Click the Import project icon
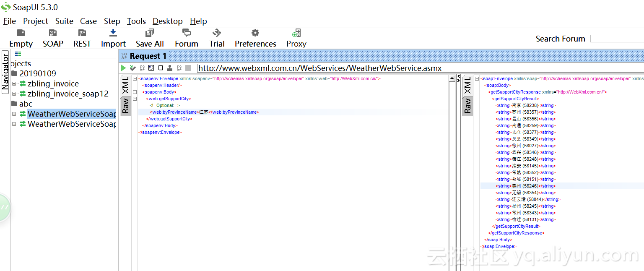Screen dimensions: 644x271 113,33
